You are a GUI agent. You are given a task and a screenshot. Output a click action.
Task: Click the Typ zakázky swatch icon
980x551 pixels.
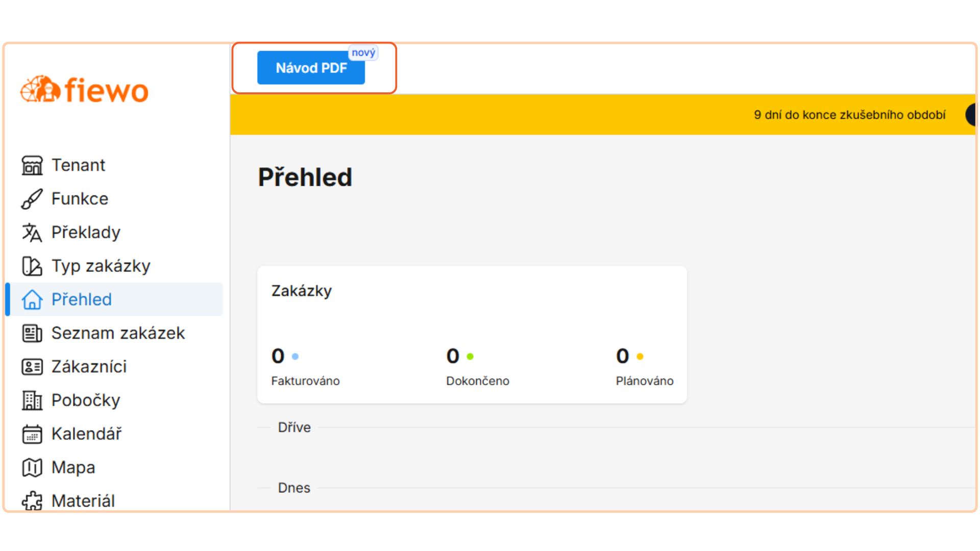pos(32,266)
